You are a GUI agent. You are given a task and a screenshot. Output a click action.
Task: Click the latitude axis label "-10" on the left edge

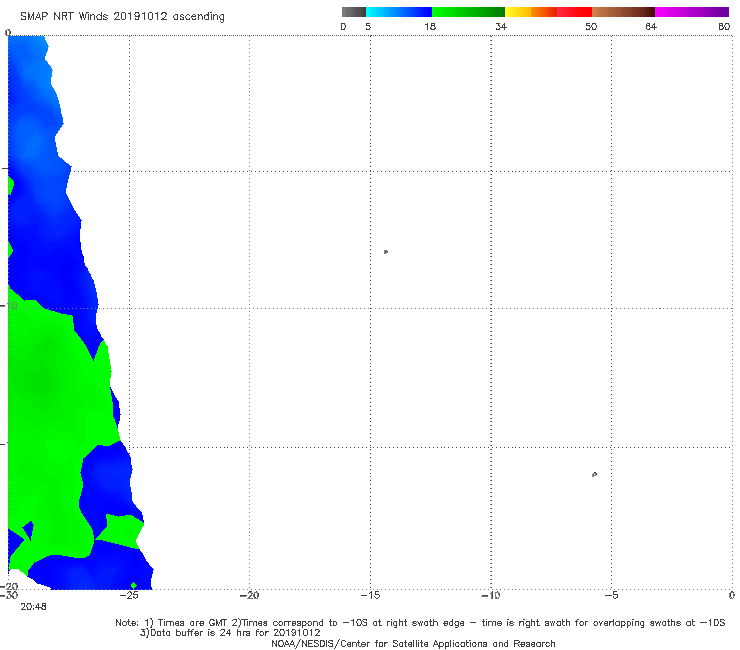(9, 306)
